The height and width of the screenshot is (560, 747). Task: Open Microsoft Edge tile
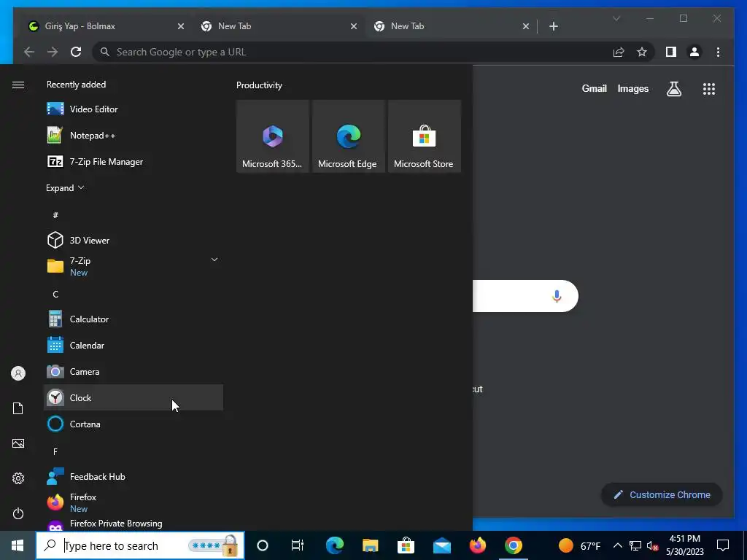pyautogui.click(x=348, y=136)
